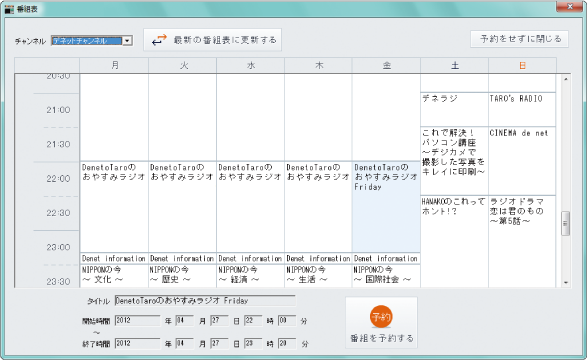
Task: Select NIPPONの今 ～経済～ program on Wednesday
Action: click(x=250, y=276)
